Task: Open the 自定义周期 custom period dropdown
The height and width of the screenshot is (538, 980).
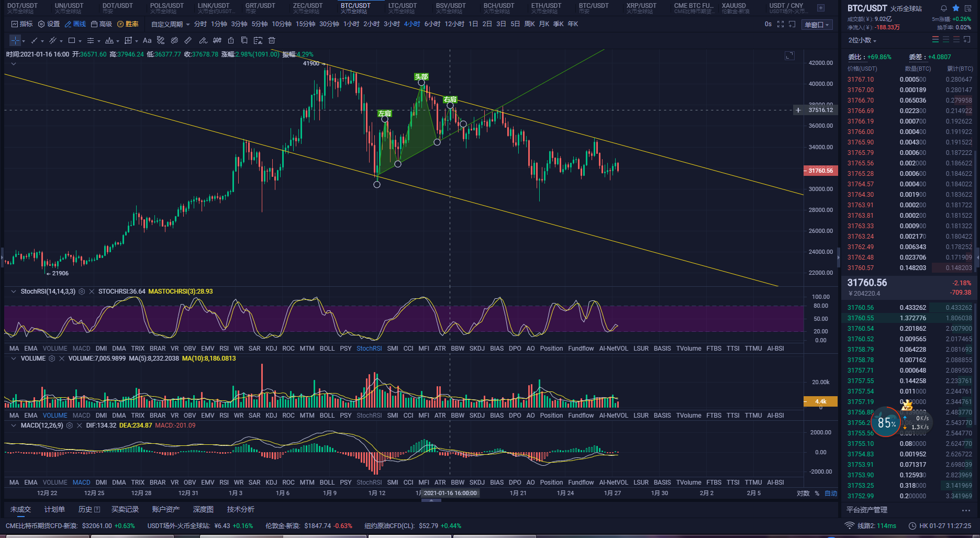Action: 170,24
